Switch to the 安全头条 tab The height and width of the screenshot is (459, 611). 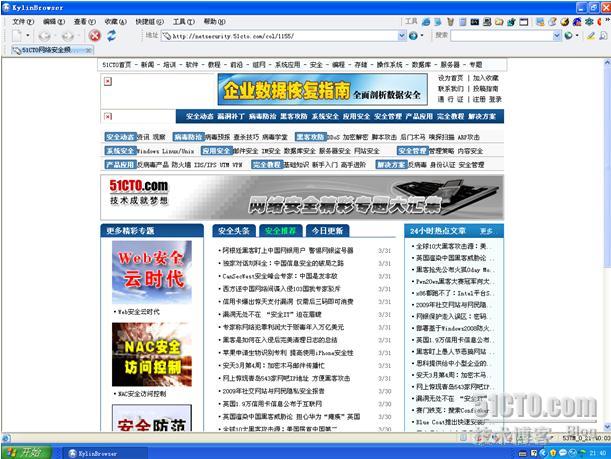[234, 231]
